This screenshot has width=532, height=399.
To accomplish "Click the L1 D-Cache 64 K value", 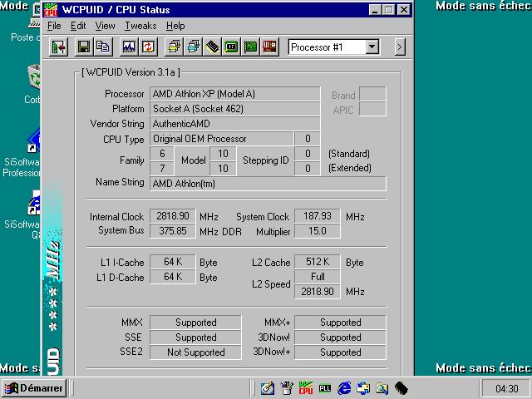I will 173,277.
